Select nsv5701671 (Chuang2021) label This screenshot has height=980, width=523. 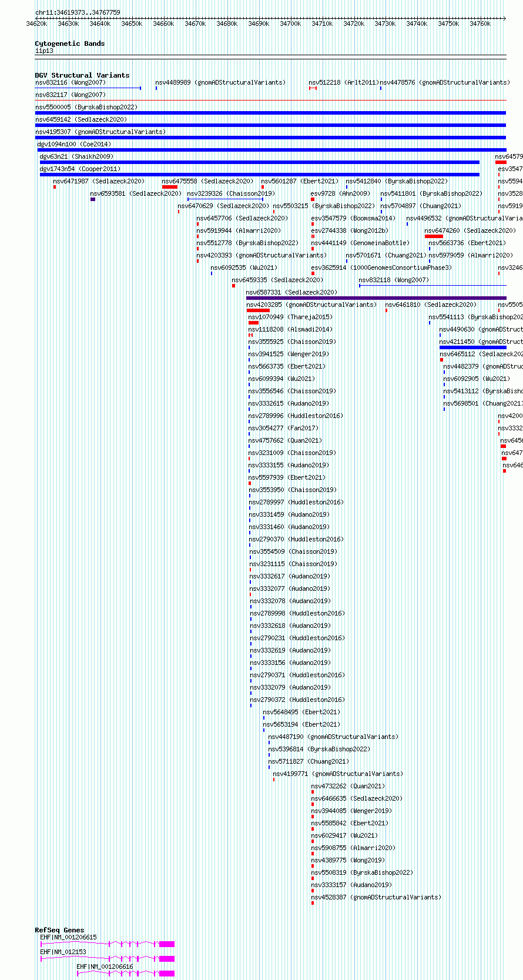(x=386, y=255)
